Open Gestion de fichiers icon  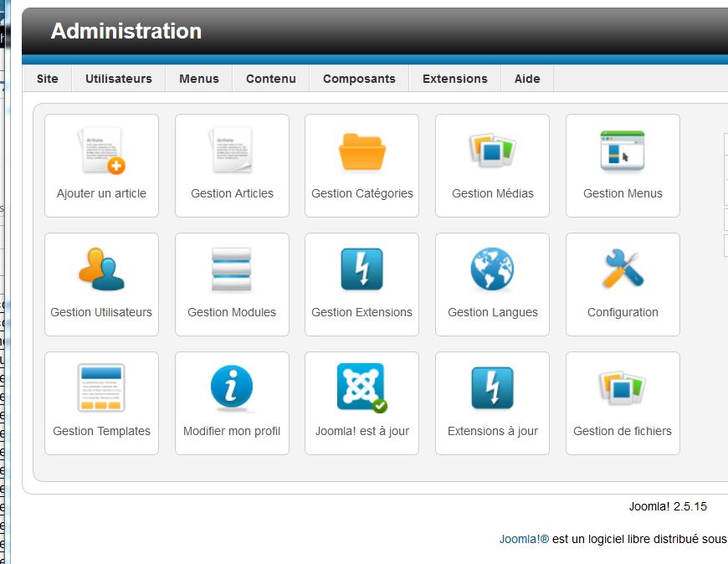coord(623,388)
